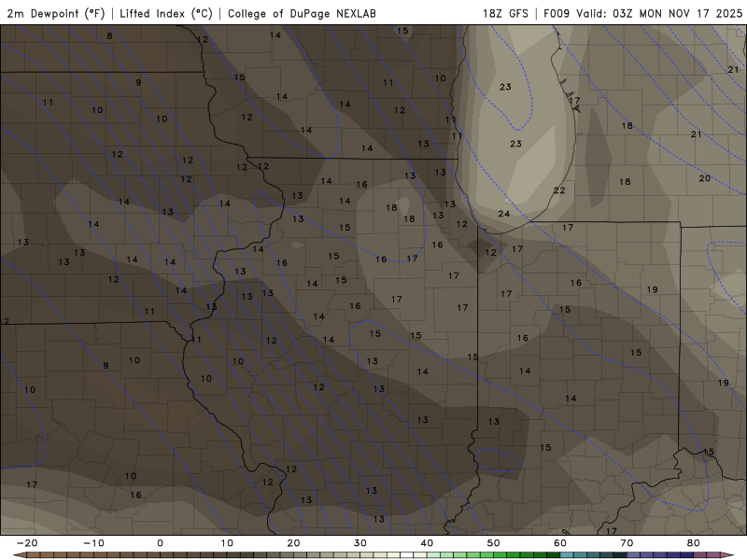Select the 40 label on the color scale
The width and height of the screenshot is (747, 560).
[427, 543]
